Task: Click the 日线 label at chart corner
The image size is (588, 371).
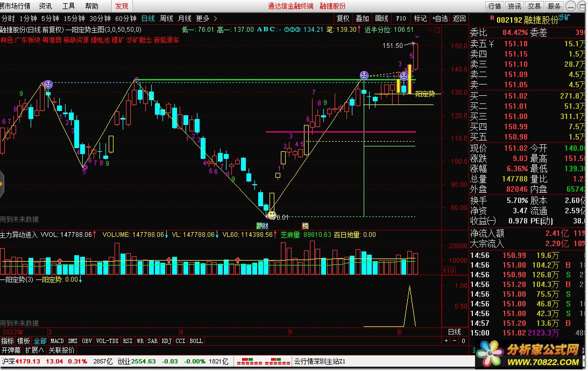Action: [455, 332]
